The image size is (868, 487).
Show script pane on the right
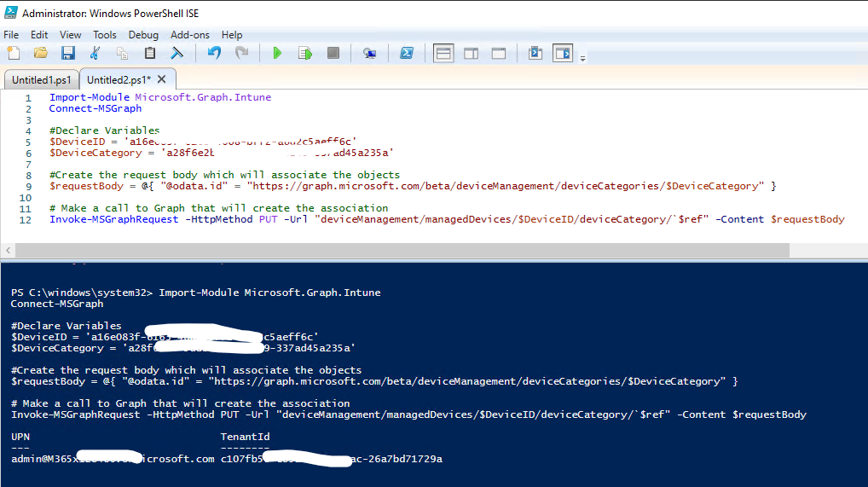tap(471, 53)
